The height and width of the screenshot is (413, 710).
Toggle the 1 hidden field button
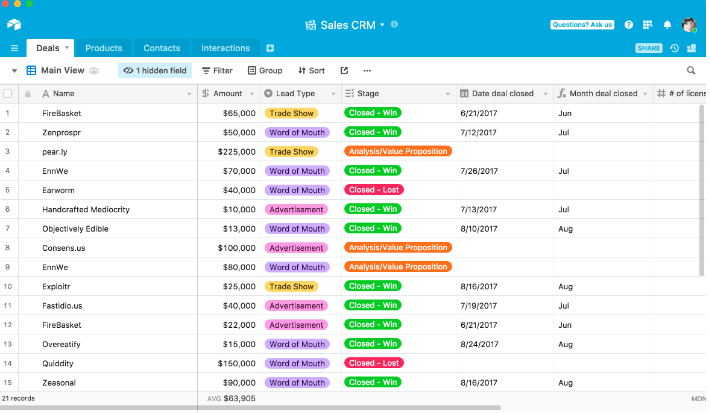pyautogui.click(x=155, y=71)
